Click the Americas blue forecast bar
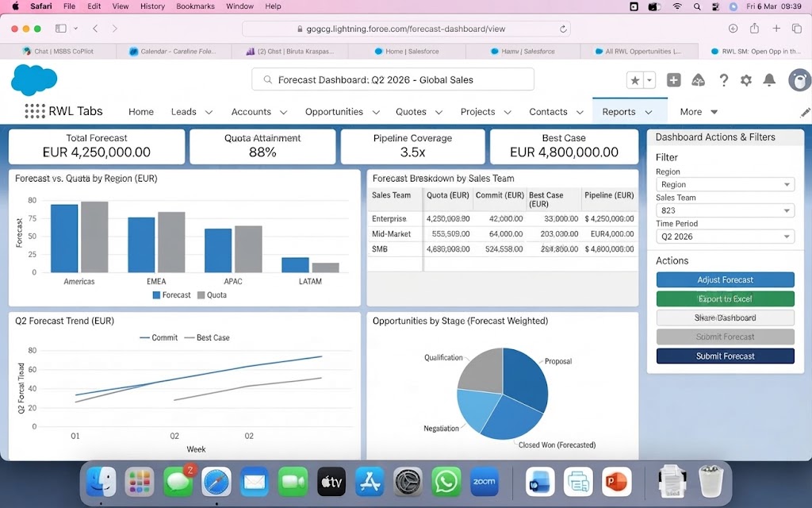The width and height of the screenshot is (812, 508). click(x=64, y=238)
